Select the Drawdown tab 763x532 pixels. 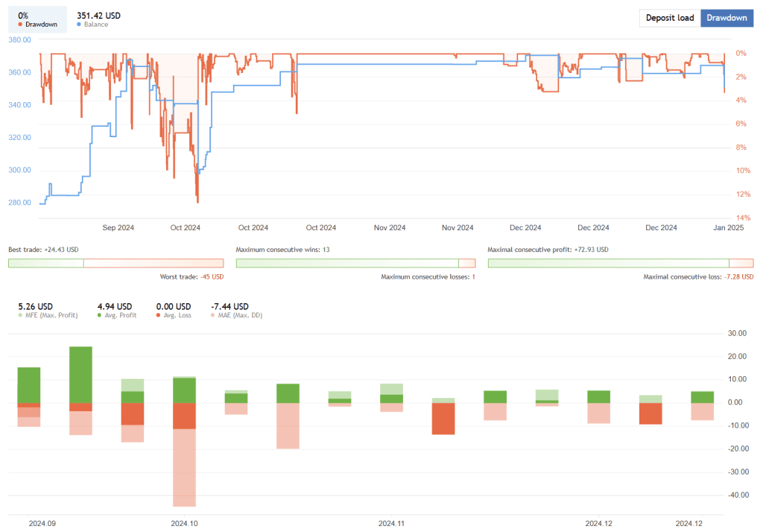tap(727, 18)
